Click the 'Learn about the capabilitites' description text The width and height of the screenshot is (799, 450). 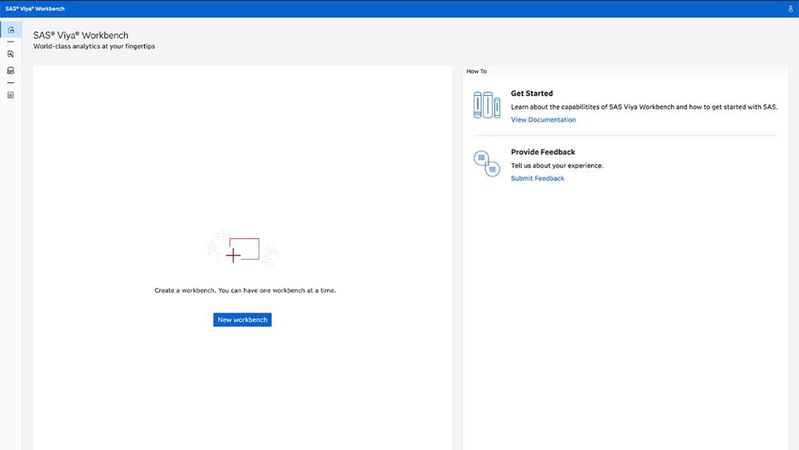point(644,107)
